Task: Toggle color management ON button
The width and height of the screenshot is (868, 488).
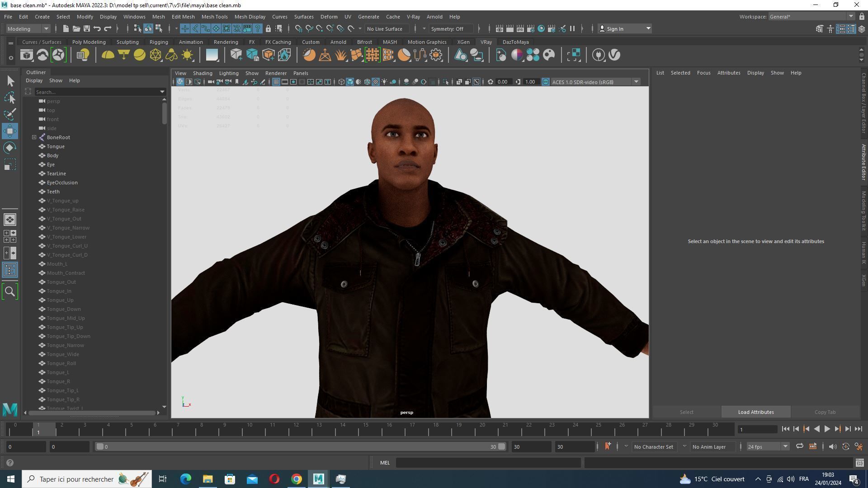Action: (x=546, y=82)
